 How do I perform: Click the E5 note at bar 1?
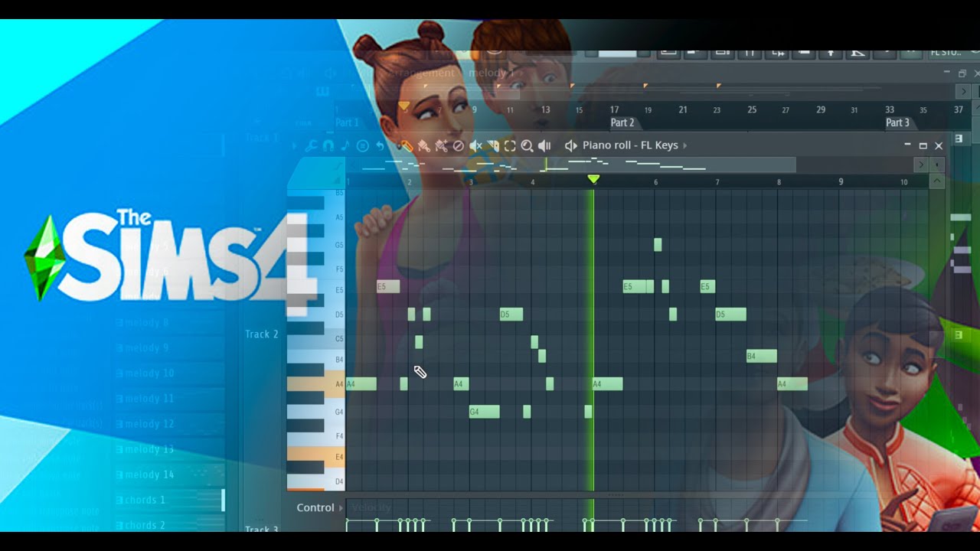click(x=388, y=287)
